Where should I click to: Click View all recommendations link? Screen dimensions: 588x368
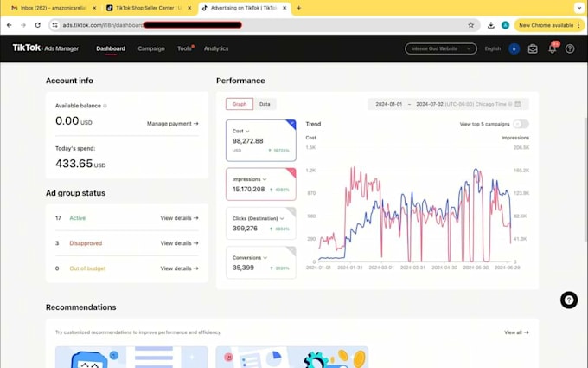516,332
